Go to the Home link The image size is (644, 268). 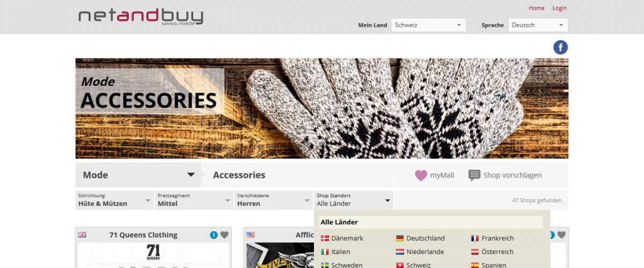[537, 8]
